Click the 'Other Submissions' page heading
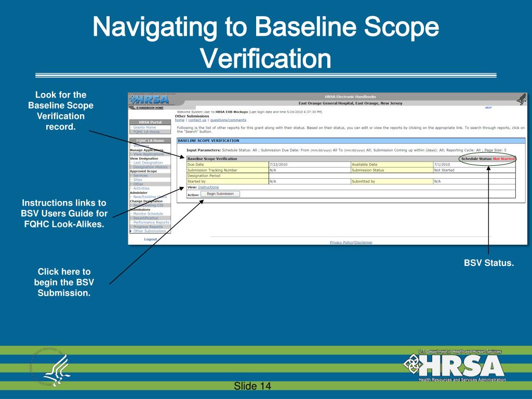 click(192, 116)
